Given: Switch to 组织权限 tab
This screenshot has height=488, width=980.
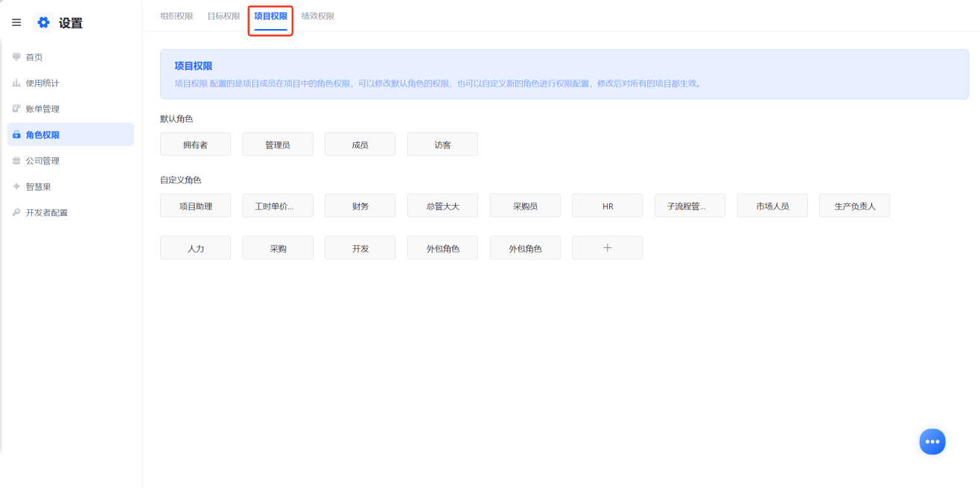Looking at the screenshot, I should click(x=176, y=16).
